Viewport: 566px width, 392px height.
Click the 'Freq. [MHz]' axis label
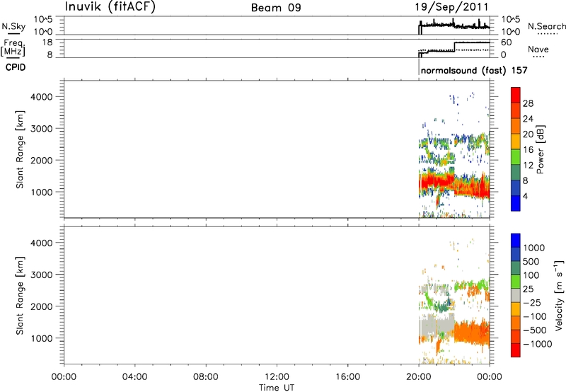pyautogui.click(x=13, y=48)
